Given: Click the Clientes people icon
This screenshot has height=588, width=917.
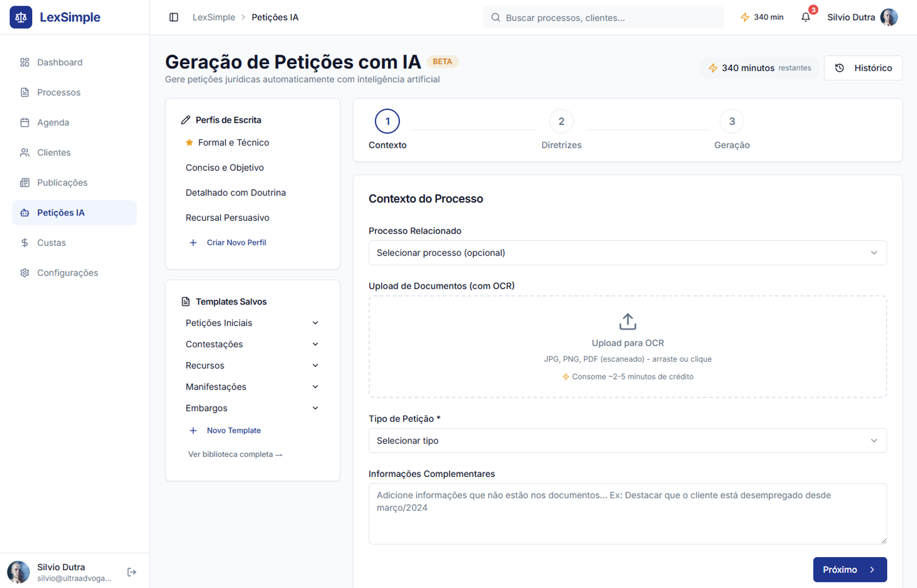Looking at the screenshot, I should 25,152.
